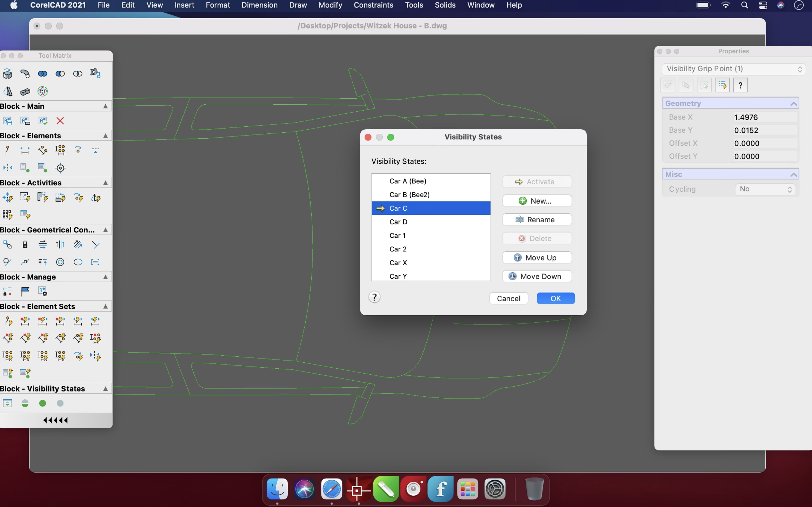Click the concentric circles constraint icon
The height and width of the screenshot is (507, 812).
point(60,262)
